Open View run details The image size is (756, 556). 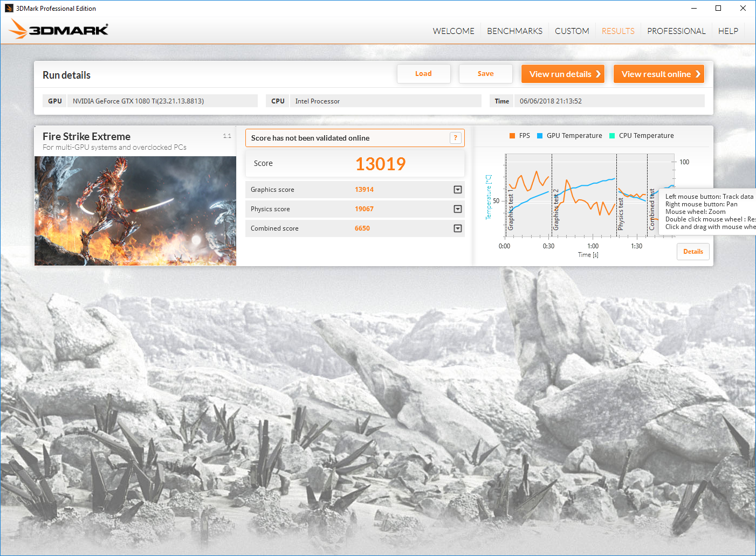(563, 74)
